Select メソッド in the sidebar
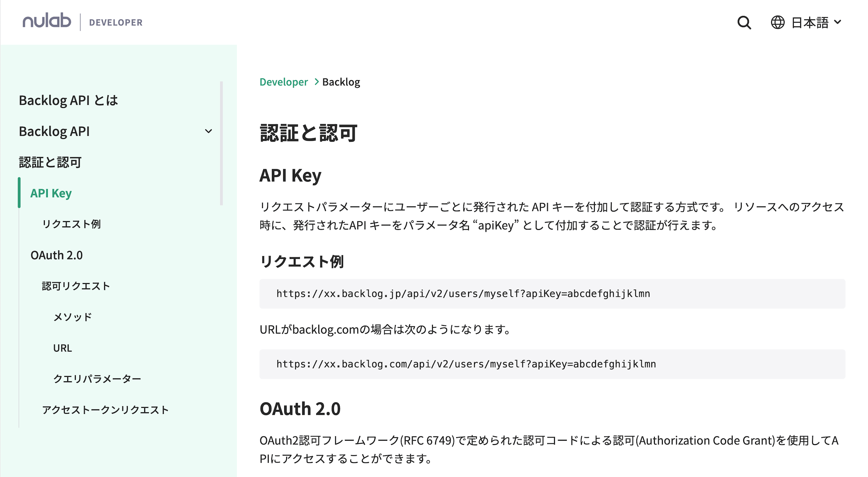The image size is (868, 477). [x=72, y=317]
